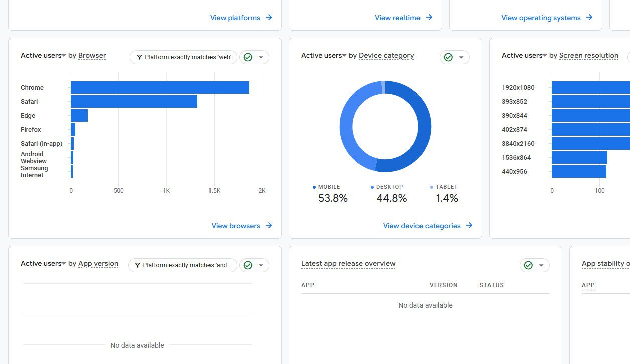Click the green check icon in Device category card
630x364 pixels.
(448, 57)
